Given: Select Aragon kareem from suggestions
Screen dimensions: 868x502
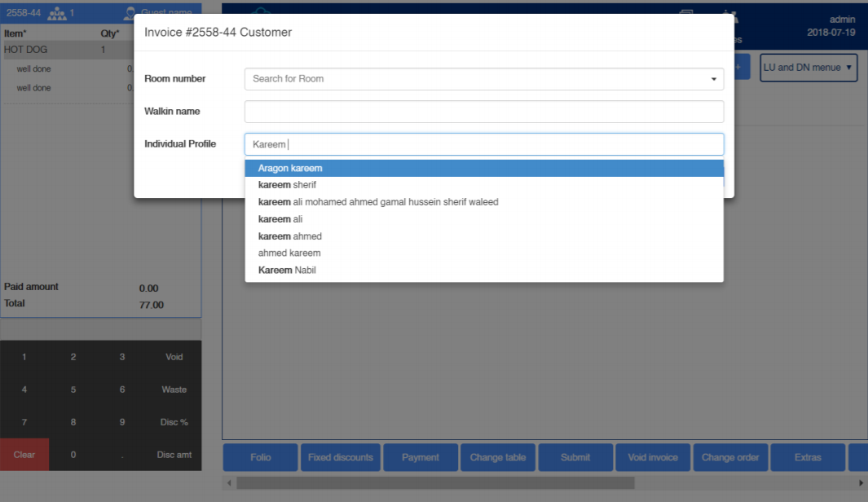Looking at the screenshot, I should [x=484, y=168].
